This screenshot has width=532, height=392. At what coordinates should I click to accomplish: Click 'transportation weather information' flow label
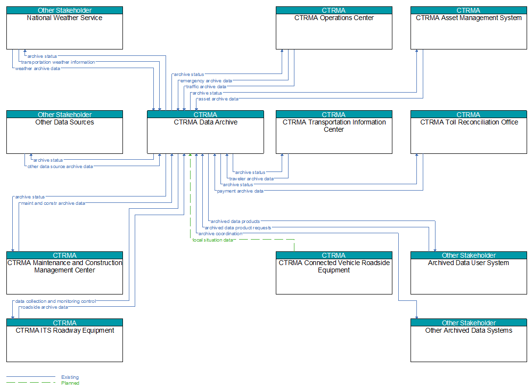coord(58,62)
